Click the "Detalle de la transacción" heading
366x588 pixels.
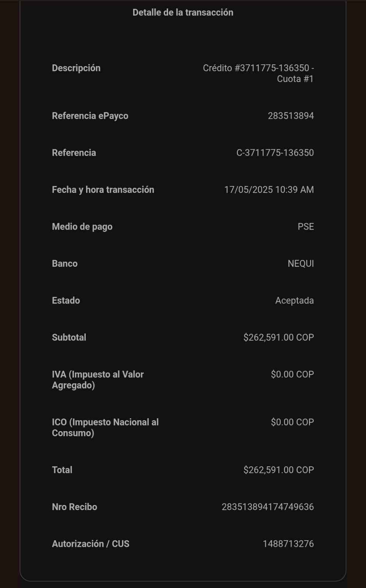click(183, 12)
